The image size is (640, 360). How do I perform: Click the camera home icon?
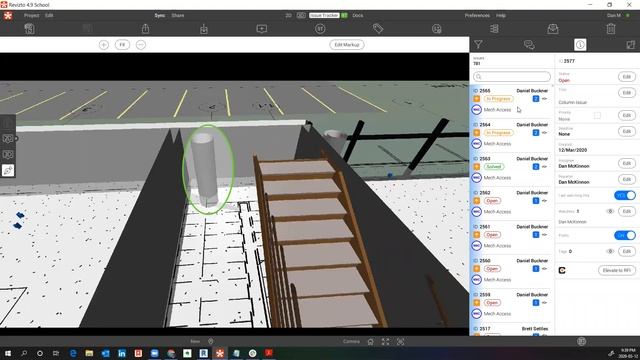(x=370, y=342)
